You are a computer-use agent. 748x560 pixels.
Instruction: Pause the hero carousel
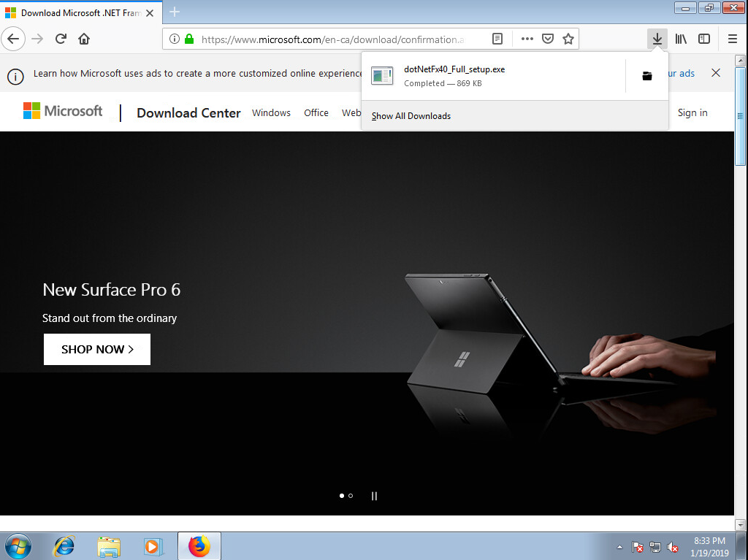point(374,496)
